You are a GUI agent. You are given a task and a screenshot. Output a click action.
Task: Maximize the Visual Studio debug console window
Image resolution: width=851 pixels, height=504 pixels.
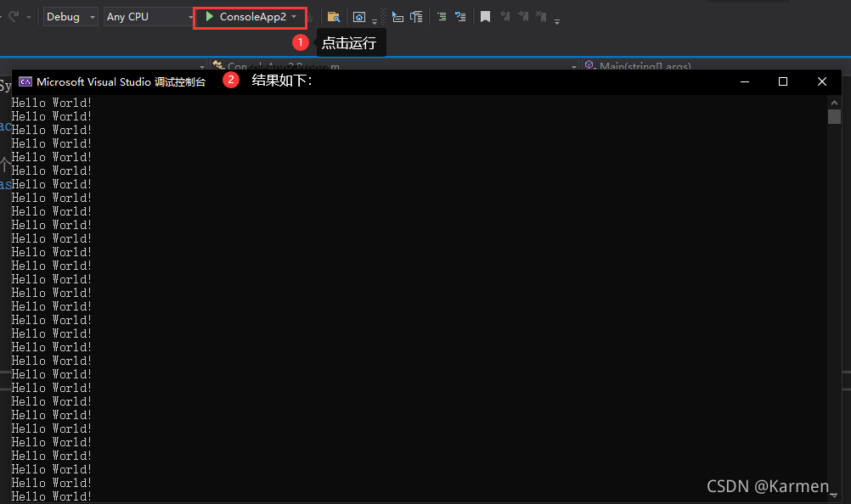coord(782,81)
